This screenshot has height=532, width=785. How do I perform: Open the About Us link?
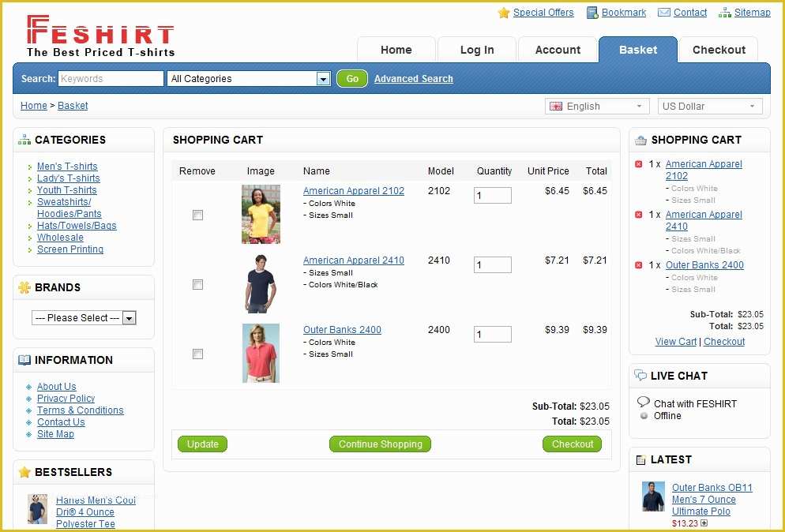[57, 386]
